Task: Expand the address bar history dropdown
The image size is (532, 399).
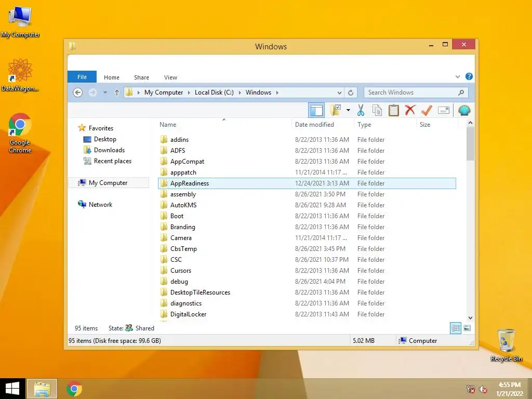Action: coord(339,92)
